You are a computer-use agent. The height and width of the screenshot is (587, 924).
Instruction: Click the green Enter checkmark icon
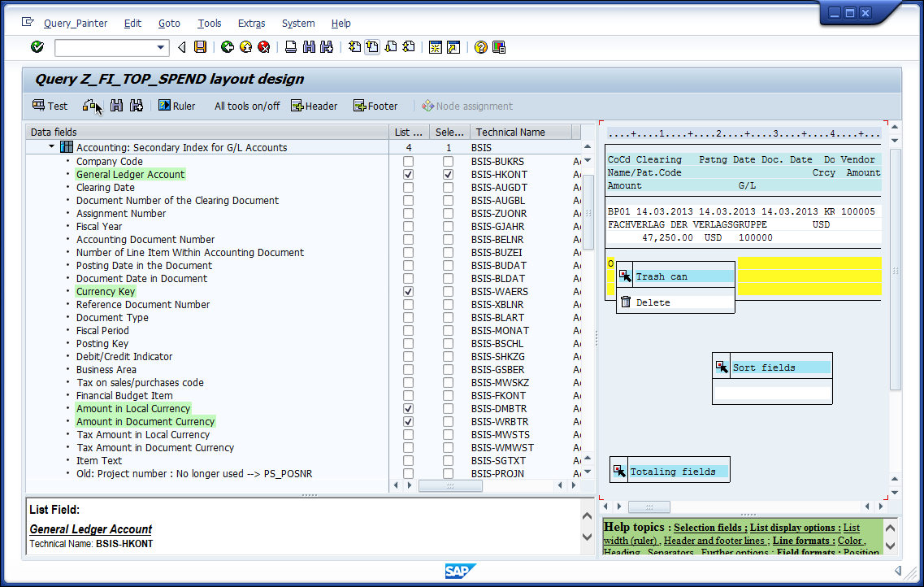37,47
